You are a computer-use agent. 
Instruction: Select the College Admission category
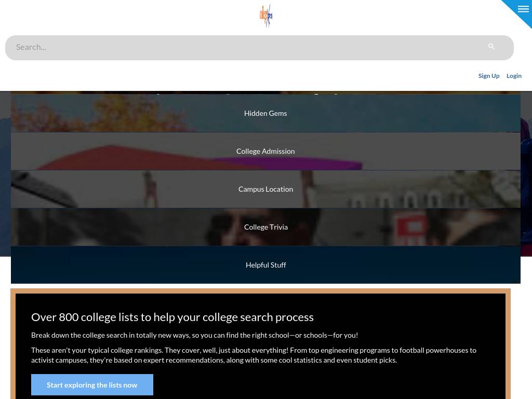coord(265,151)
